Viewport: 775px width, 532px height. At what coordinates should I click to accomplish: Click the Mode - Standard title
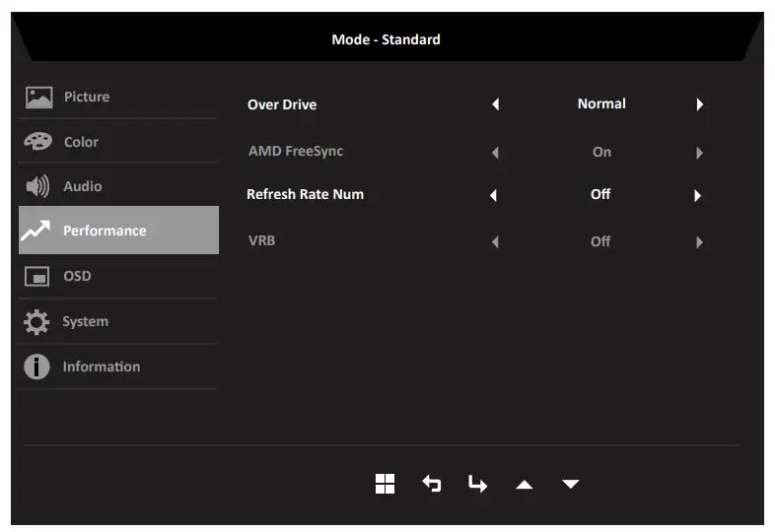[x=386, y=39]
